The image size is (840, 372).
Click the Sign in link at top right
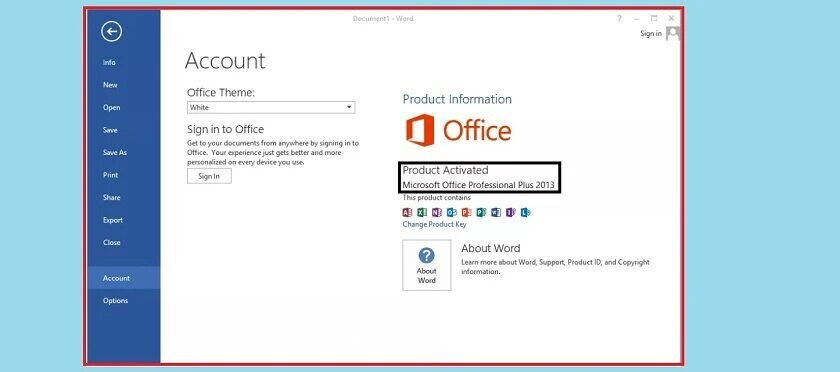[x=651, y=33]
